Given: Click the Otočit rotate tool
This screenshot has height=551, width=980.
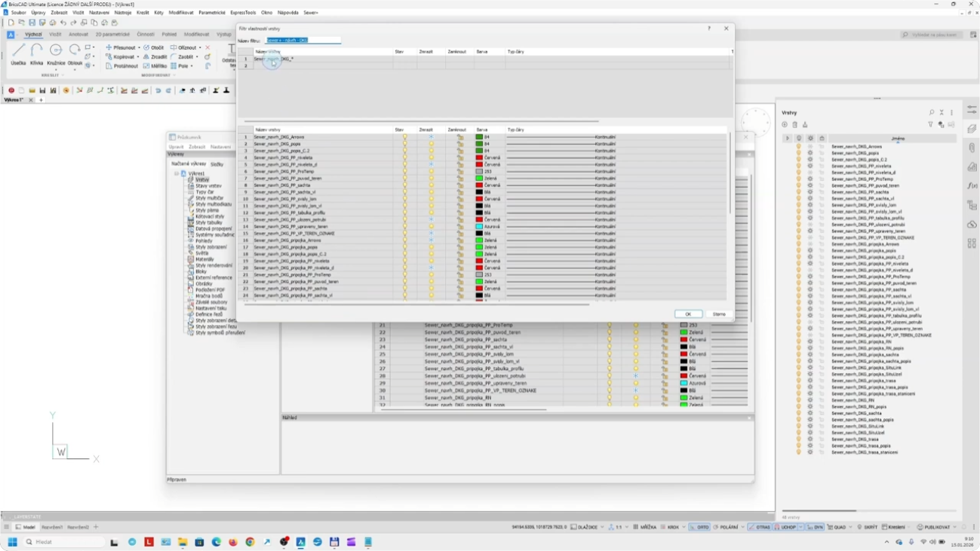Looking at the screenshot, I should [154, 47].
